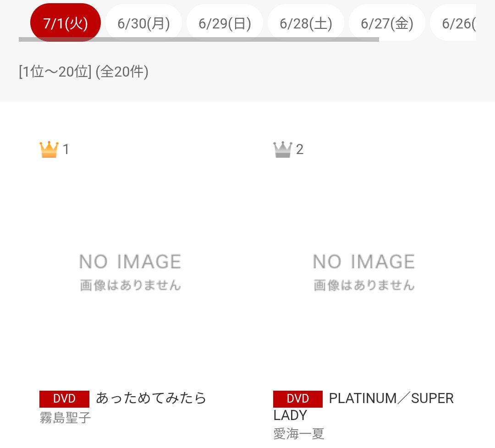The width and height of the screenshot is (495, 448).
Task: Click the DVD badge on あっためてみたら
Action: [x=64, y=399]
